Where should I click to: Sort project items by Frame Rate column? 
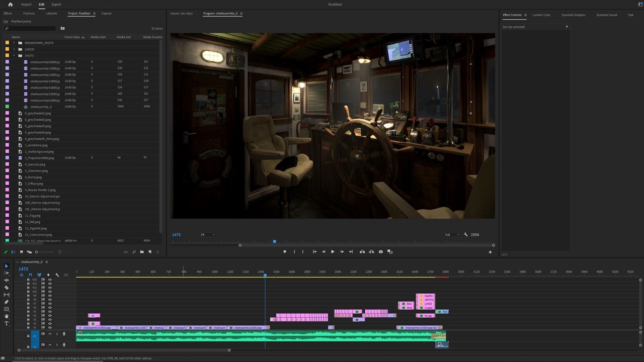pos(72,37)
